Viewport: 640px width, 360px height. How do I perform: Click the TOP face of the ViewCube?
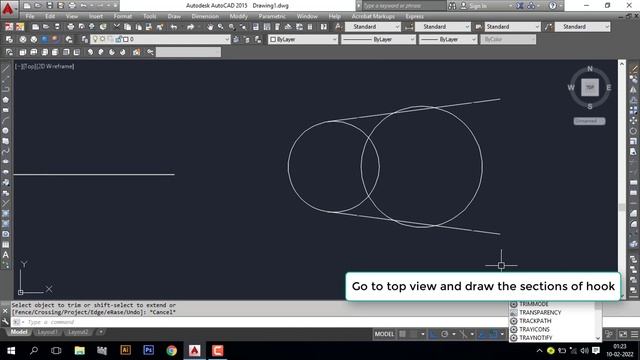(x=590, y=87)
